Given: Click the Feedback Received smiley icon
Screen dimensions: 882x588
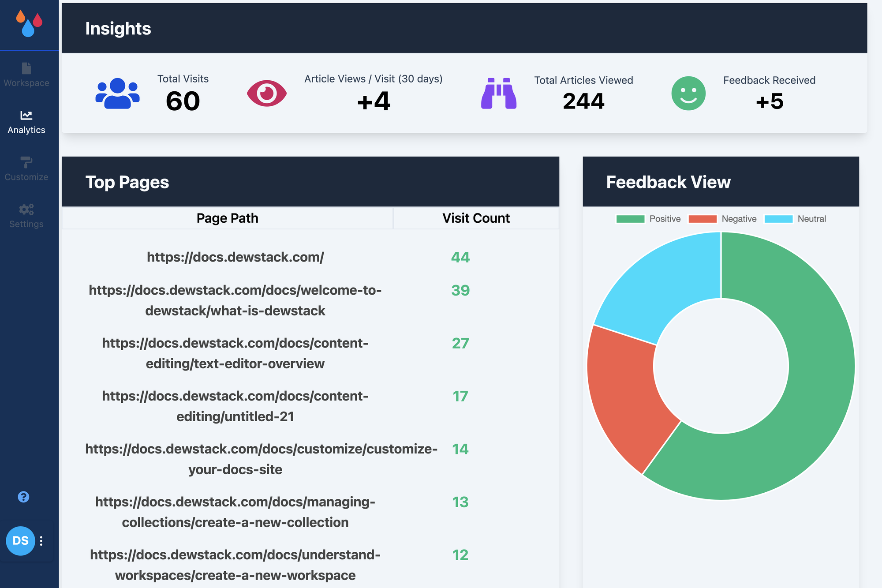Looking at the screenshot, I should [x=688, y=94].
